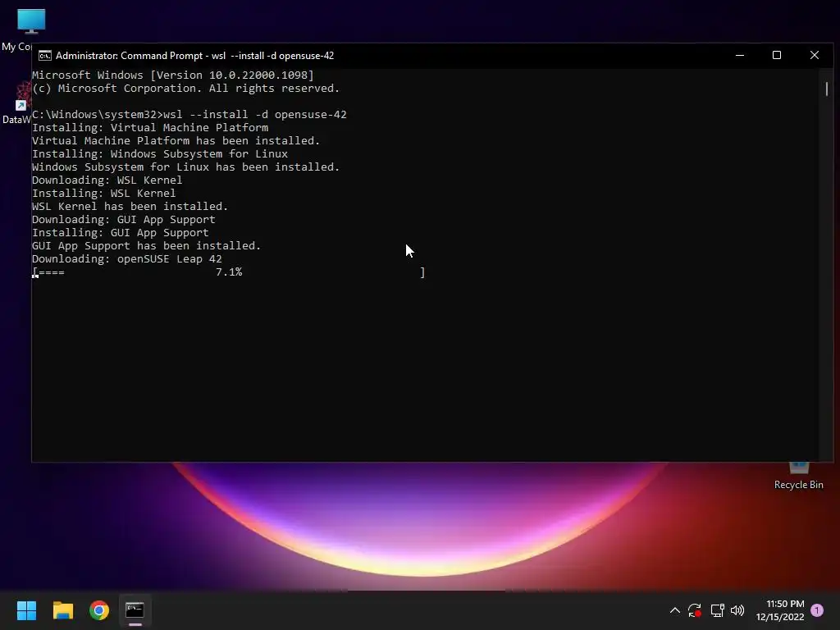Click 'Downloading: WSL Kernel' line

click(107, 180)
